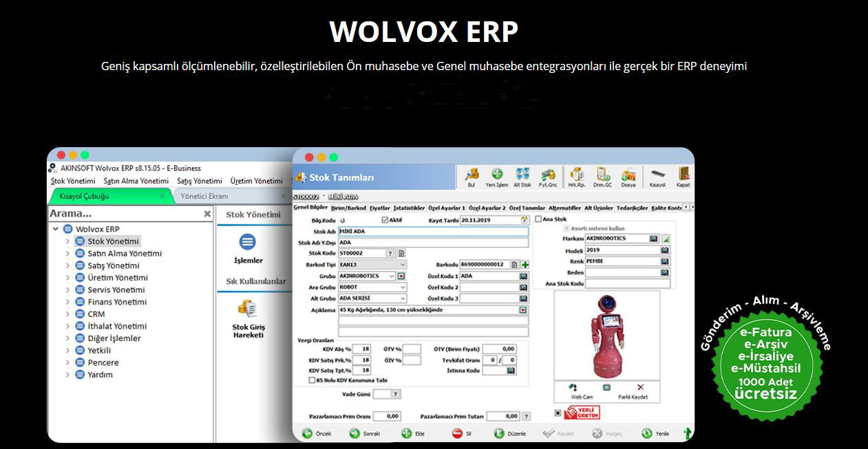
Task: Toggle the Aktif checkbox
Action: 385,220
